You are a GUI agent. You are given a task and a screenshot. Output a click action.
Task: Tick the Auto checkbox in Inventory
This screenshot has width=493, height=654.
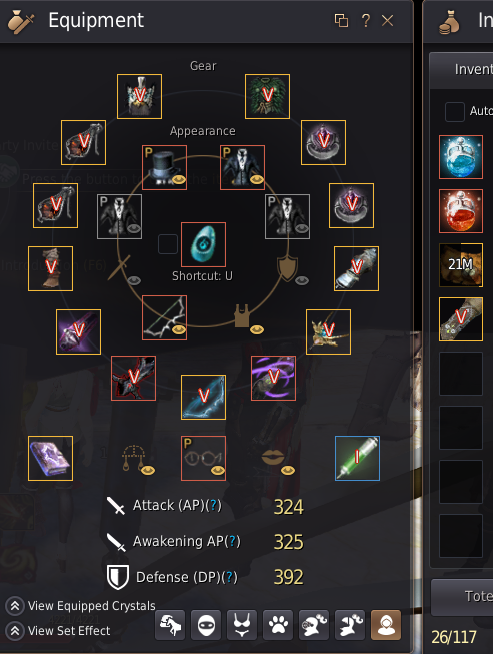point(455,111)
